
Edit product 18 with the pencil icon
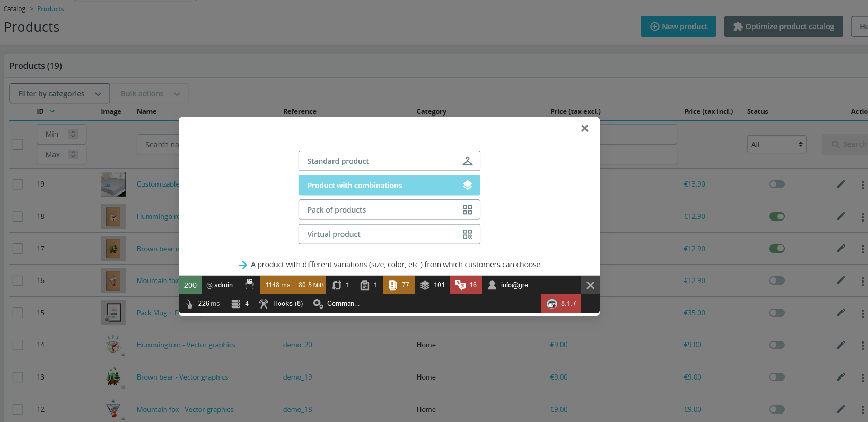pyautogui.click(x=841, y=216)
